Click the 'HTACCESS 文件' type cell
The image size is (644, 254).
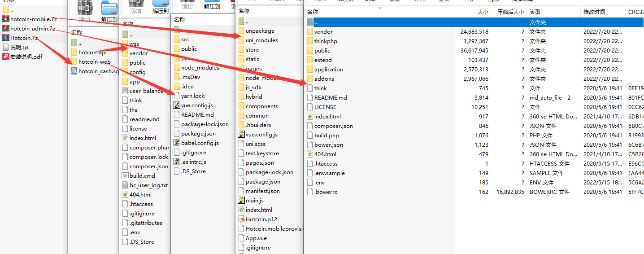549,163
